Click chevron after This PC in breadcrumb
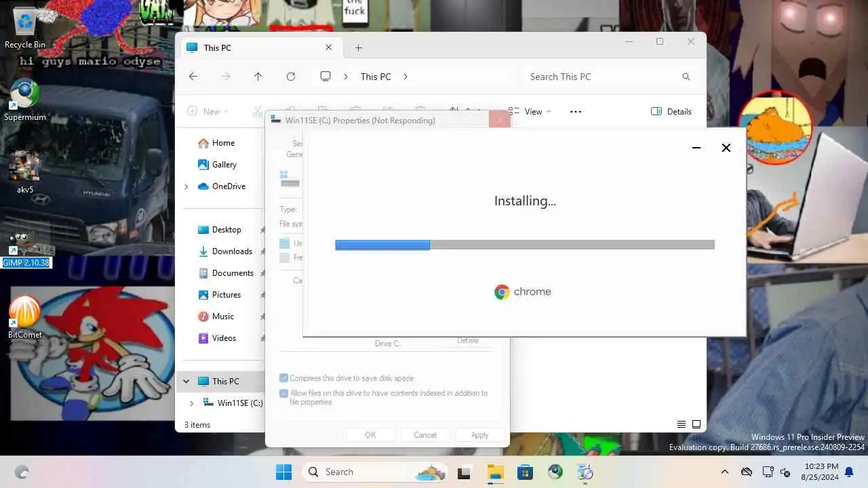 406,77
